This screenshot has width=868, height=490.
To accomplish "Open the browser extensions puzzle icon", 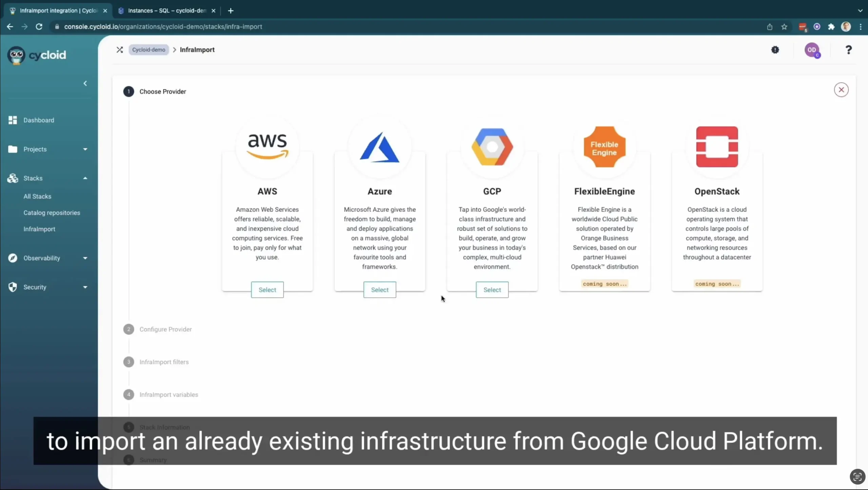I will coord(831,27).
